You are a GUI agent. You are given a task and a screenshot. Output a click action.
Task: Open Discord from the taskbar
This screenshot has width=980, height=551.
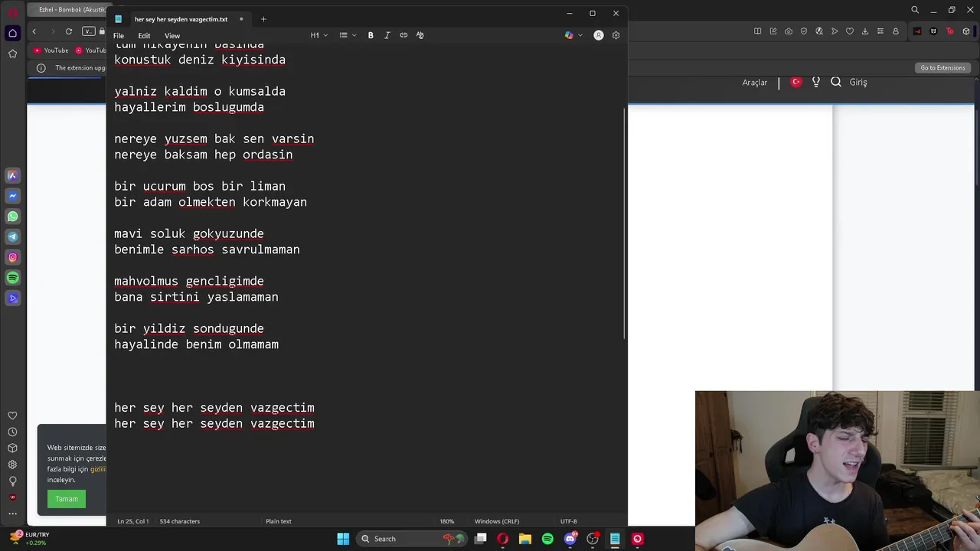point(570,539)
